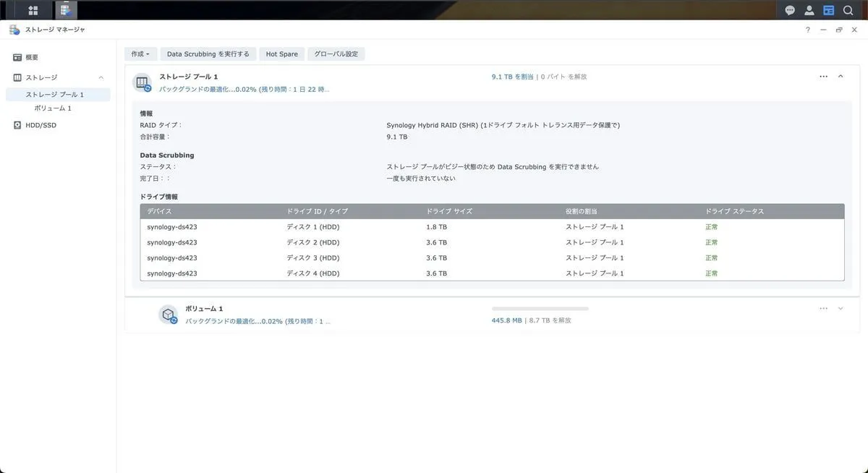The height and width of the screenshot is (473, 868).
Task: Click the Storage Manager taskbar icon
Action: click(x=65, y=10)
